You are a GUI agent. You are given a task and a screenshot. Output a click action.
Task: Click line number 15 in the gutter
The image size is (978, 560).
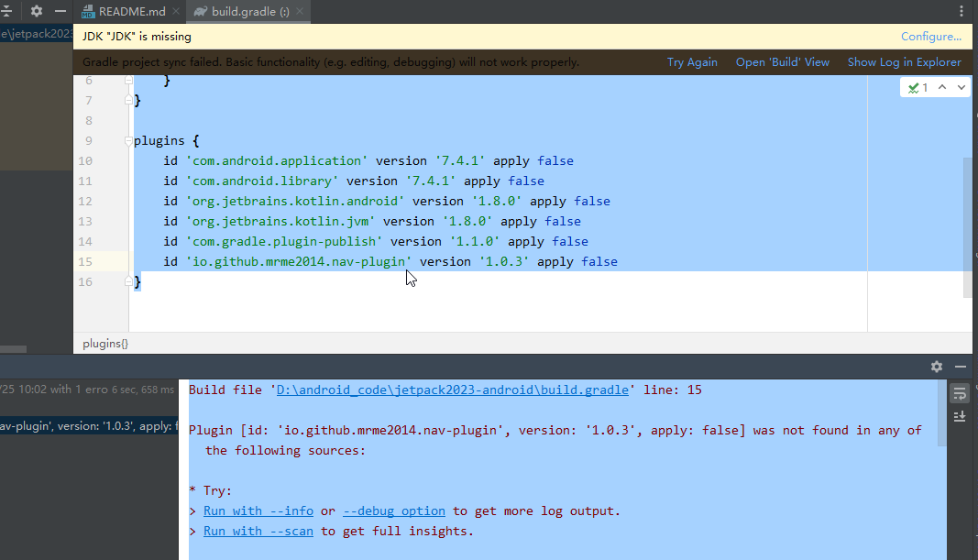click(x=85, y=261)
